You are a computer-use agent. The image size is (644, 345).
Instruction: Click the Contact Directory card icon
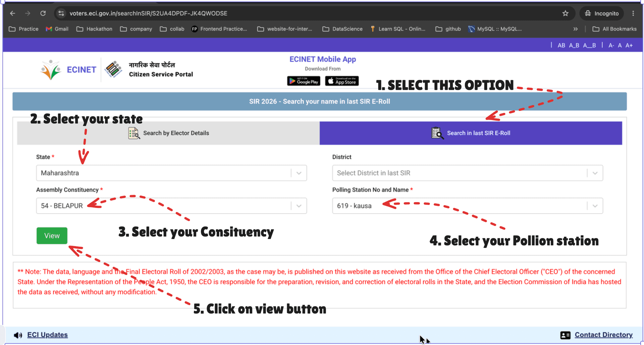[x=565, y=335]
